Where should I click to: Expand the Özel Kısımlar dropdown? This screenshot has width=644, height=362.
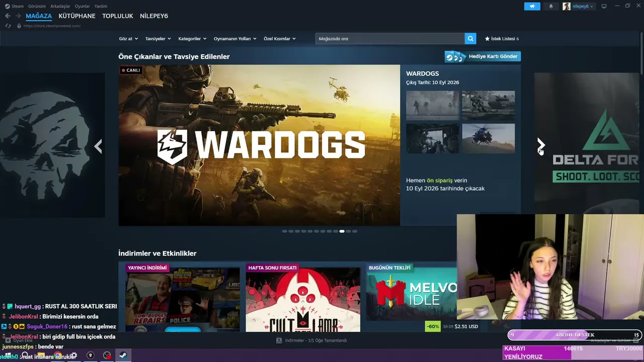(x=280, y=39)
